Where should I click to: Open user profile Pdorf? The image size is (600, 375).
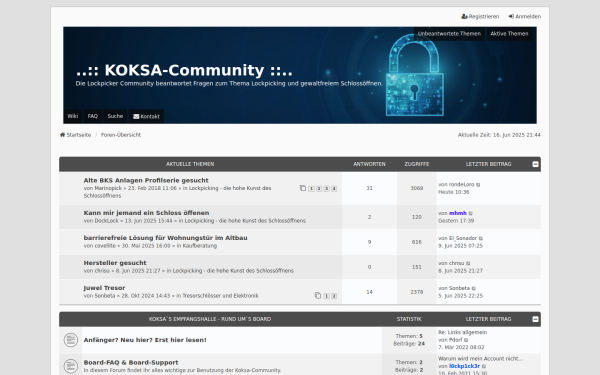(x=455, y=340)
